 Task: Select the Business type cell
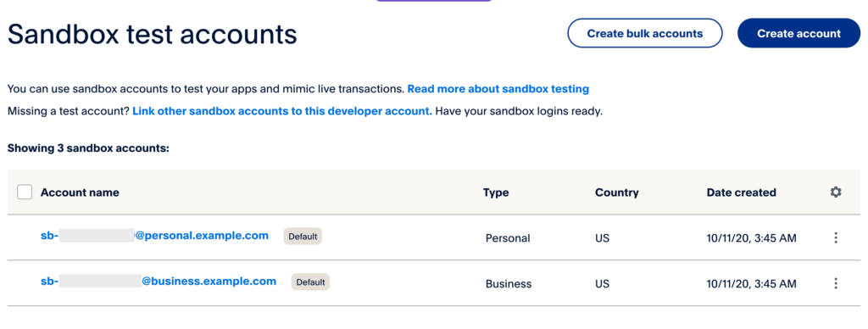tap(509, 283)
